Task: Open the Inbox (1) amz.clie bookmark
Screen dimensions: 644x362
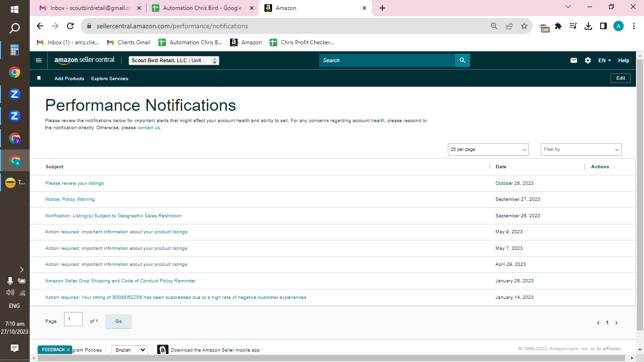Action: 68,42
